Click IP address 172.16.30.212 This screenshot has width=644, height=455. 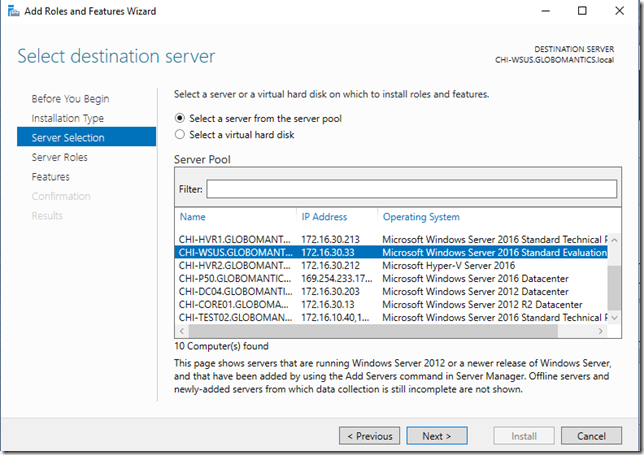(x=330, y=265)
